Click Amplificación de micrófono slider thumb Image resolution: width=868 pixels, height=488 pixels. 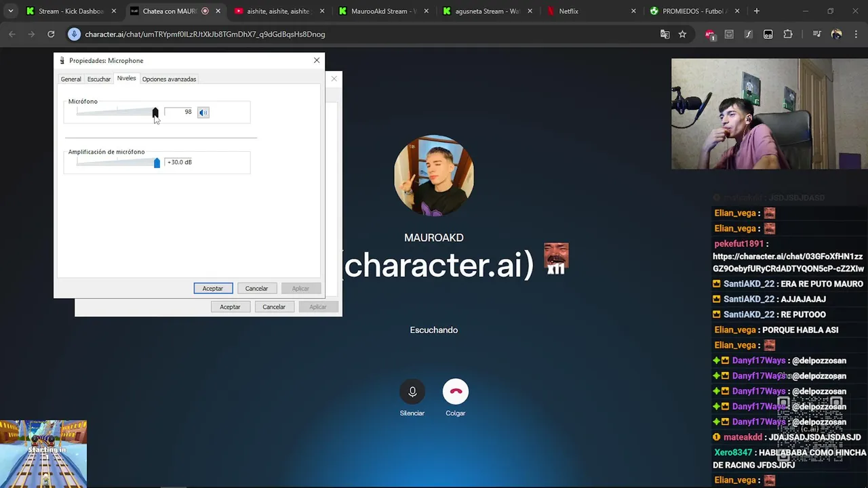click(x=157, y=163)
